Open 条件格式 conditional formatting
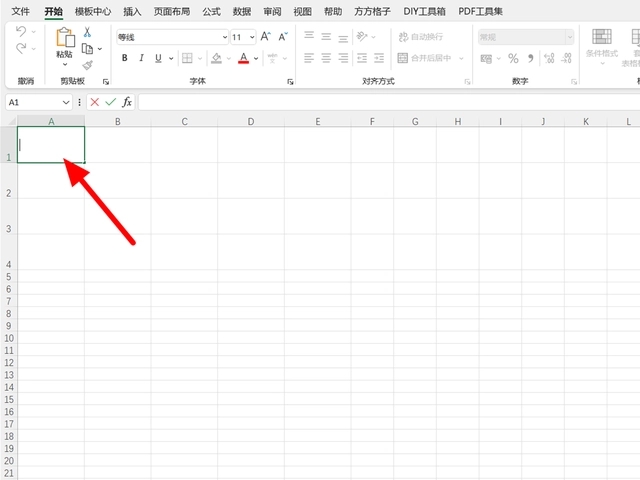 coord(602,47)
